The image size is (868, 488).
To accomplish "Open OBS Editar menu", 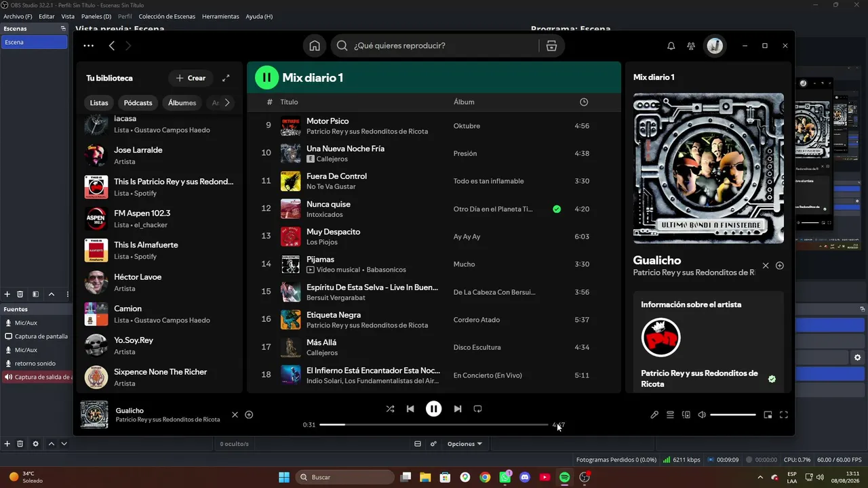I will [47, 16].
